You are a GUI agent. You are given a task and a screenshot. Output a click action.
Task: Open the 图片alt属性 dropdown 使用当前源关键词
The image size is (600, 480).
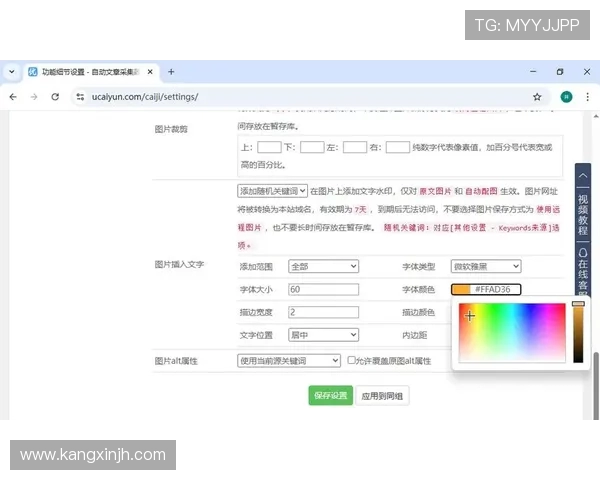click(289, 361)
